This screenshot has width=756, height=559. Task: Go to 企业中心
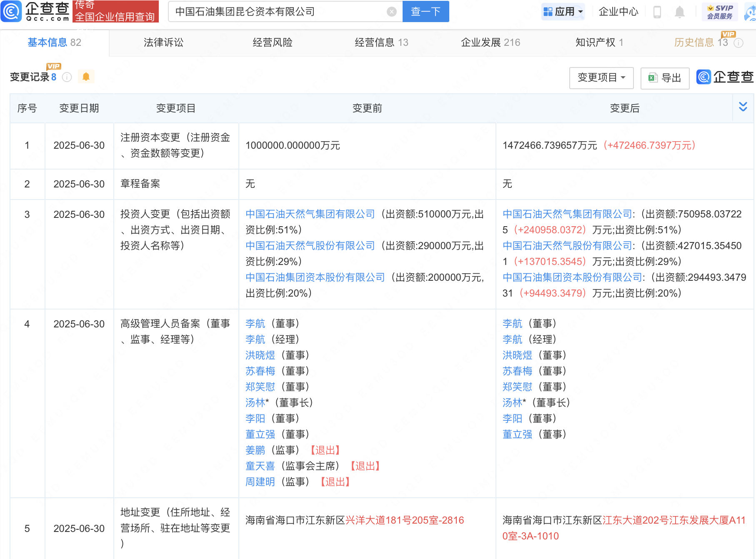click(618, 12)
